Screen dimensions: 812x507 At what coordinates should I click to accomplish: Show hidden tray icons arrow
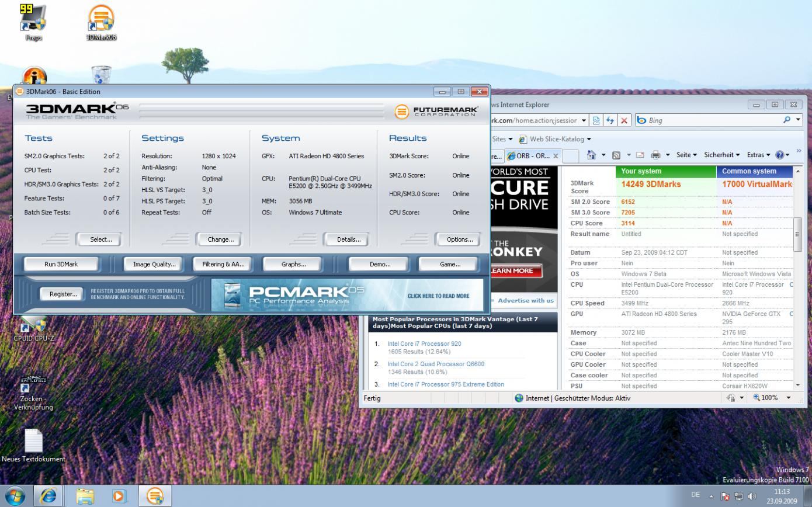pyautogui.click(x=712, y=496)
